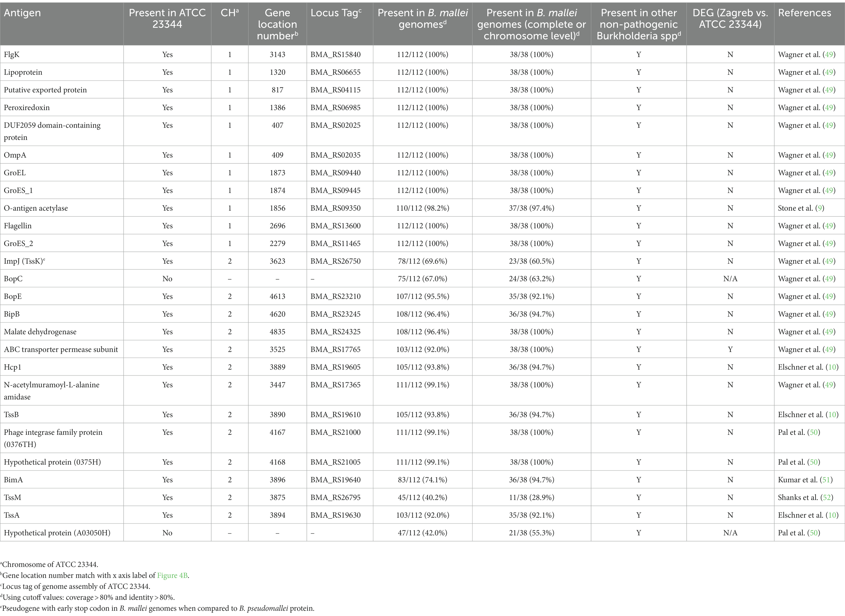Viewport: 845px width, 616px height.
Task: Open reference 50 in Hypothetical protein (A03050H) row
Action: coord(814,533)
